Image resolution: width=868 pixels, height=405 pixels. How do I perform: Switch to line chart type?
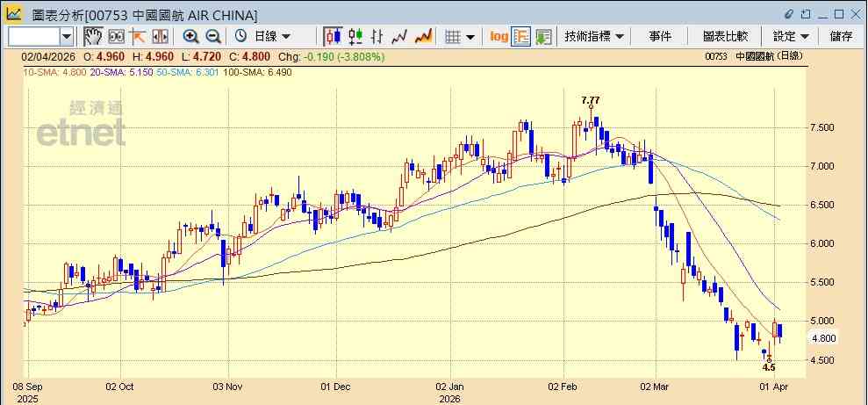(399, 37)
